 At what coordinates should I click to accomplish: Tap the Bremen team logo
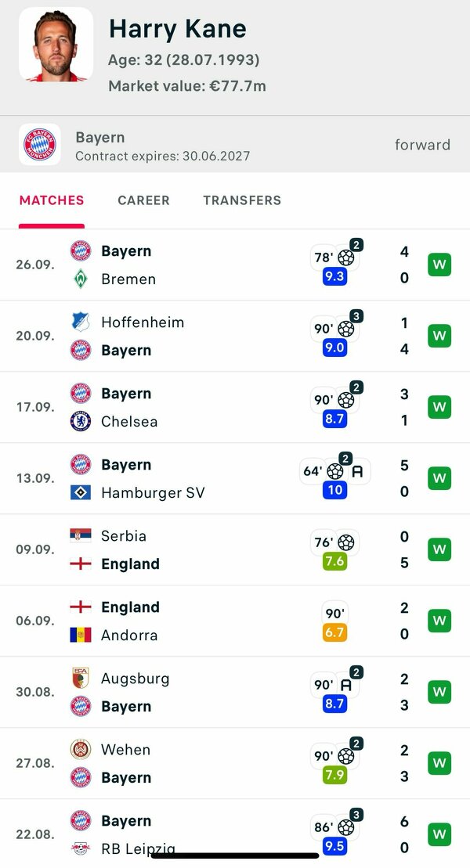[x=81, y=279]
